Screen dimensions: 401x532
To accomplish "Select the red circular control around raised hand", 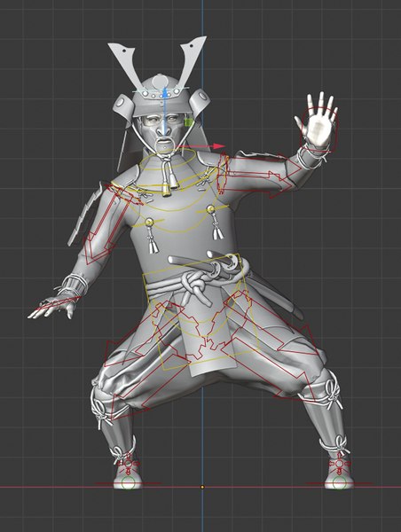I will [320, 129].
